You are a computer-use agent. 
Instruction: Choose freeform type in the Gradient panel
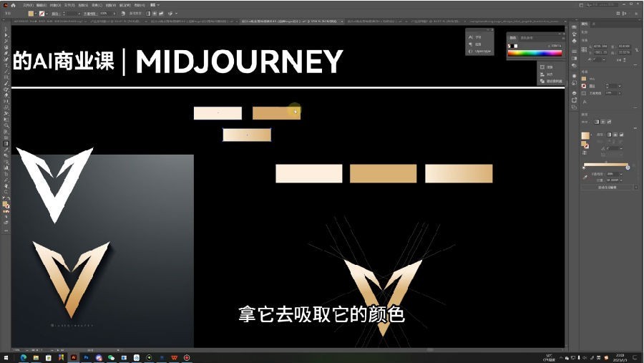[621, 135]
